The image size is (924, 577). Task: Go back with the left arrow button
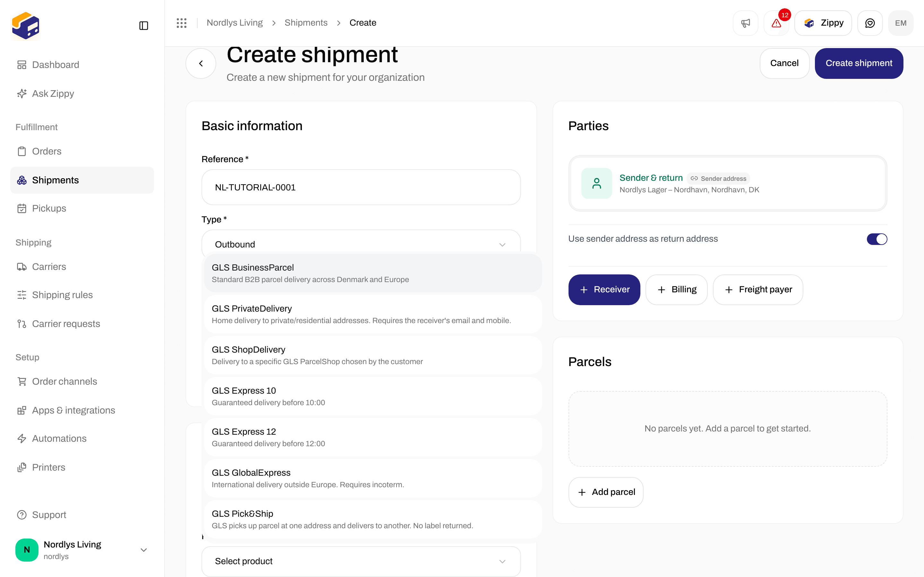201,63
